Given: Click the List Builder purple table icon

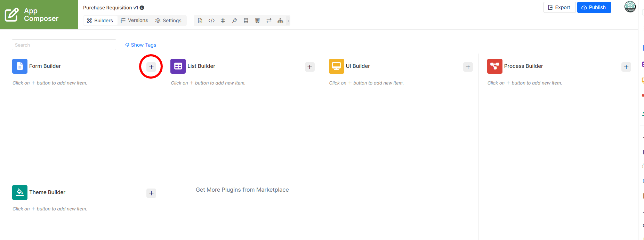Looking at the screenshot, I should 178,66.
